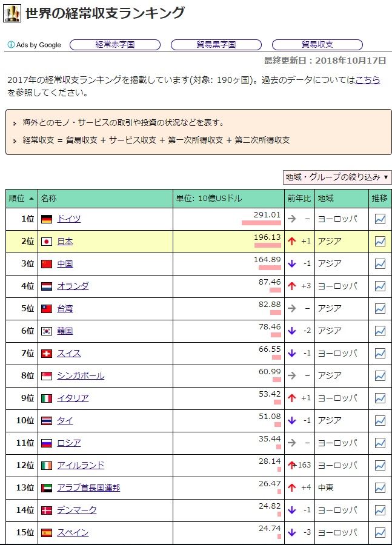The height and width of the screenshot is (545, 392).
Task: Click the pink value bar for Germany
Action: click(x=261, y=223)
